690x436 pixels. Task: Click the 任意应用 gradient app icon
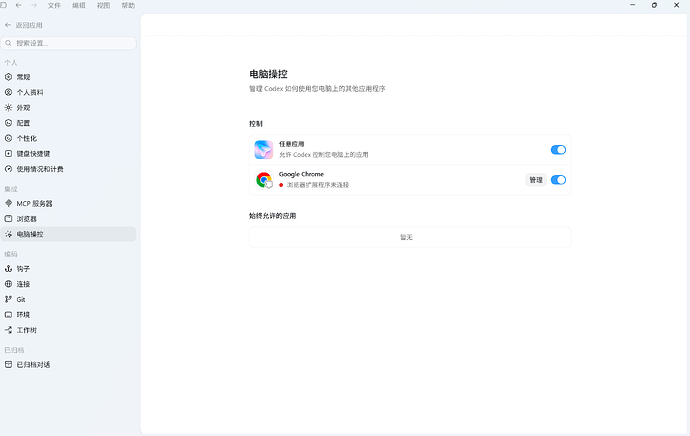pos(264,150)
